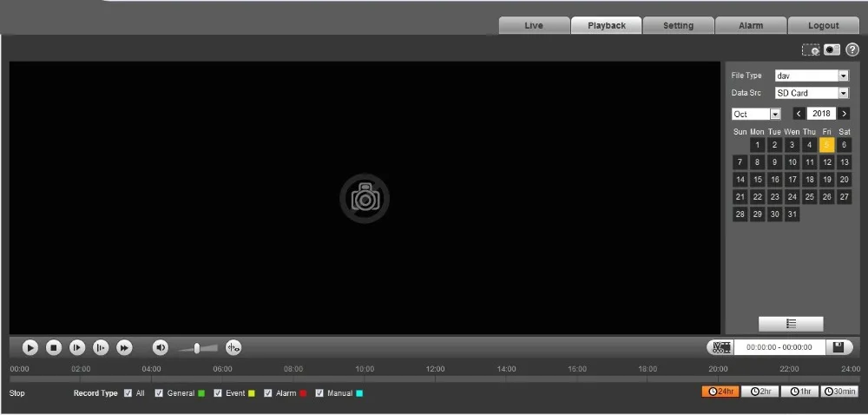Click the year field showing 2018
The image size is (868, 415).
point(821,114)
